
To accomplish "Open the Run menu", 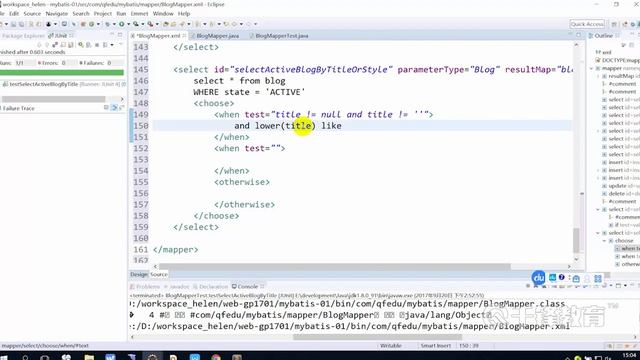I will pos(121,13).
